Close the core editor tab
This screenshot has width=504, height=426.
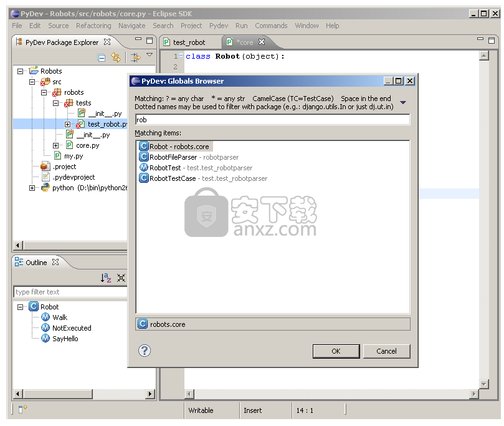point(262,42)
